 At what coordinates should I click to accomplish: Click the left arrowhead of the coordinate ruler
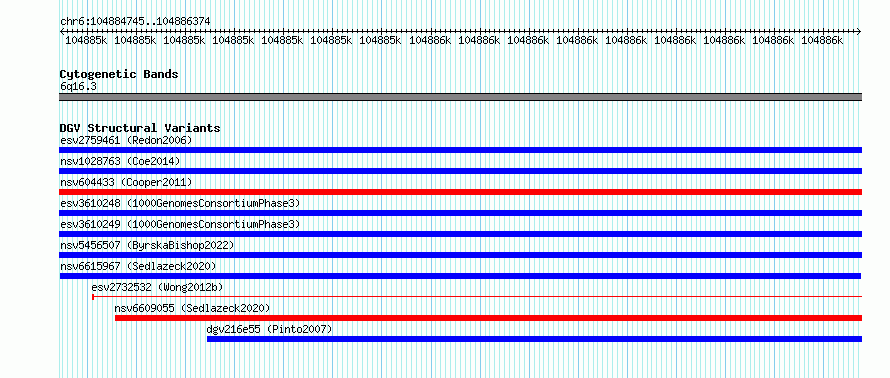[x=62, y=32]
